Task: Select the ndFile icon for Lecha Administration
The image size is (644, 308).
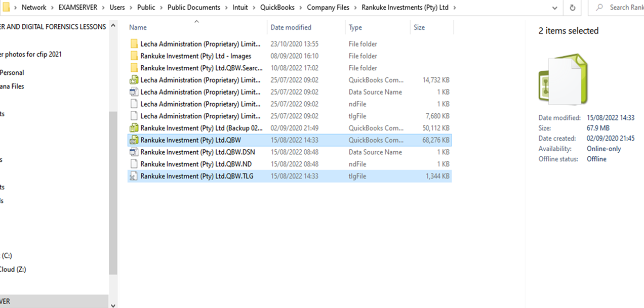Action: 134,104
